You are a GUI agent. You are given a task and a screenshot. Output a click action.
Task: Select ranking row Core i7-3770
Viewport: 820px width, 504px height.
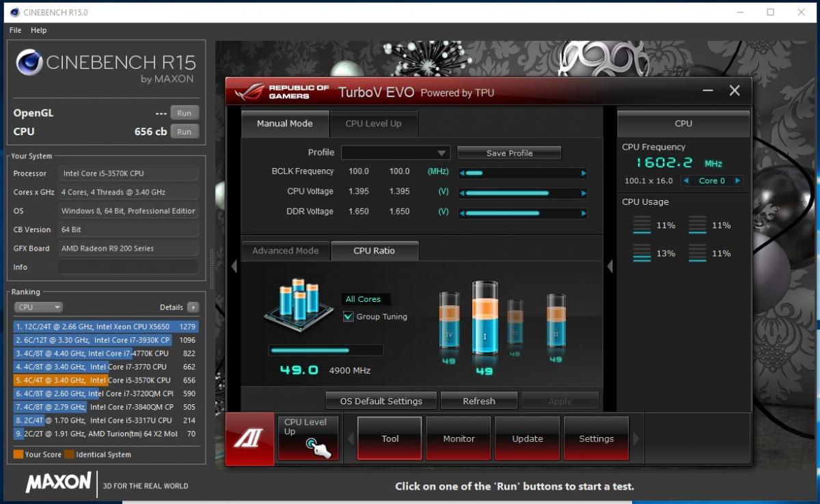(106, 367)
